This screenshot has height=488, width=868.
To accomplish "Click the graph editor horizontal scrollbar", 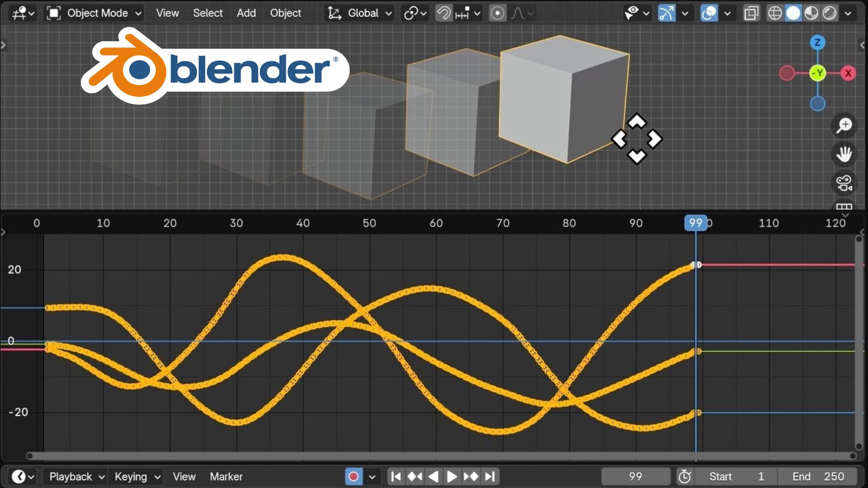I will (441, 456).
